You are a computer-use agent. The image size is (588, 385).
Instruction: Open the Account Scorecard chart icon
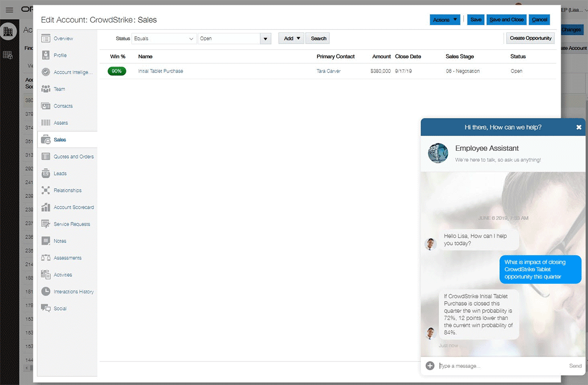click(46, 207)
